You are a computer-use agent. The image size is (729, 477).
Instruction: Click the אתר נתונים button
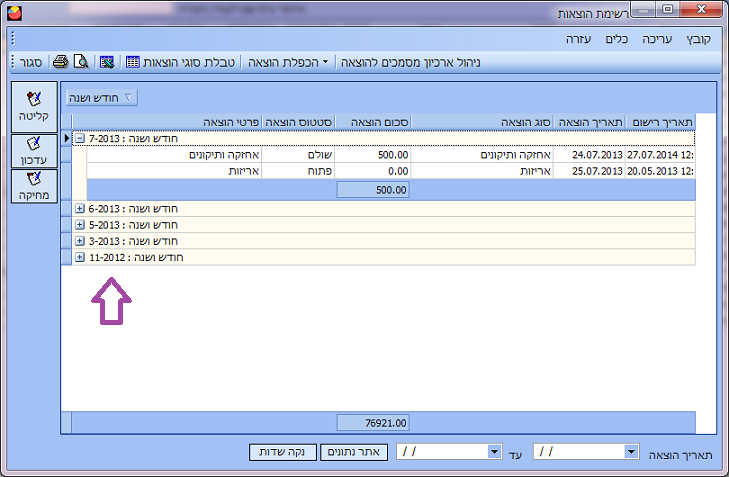pos(353,452)
